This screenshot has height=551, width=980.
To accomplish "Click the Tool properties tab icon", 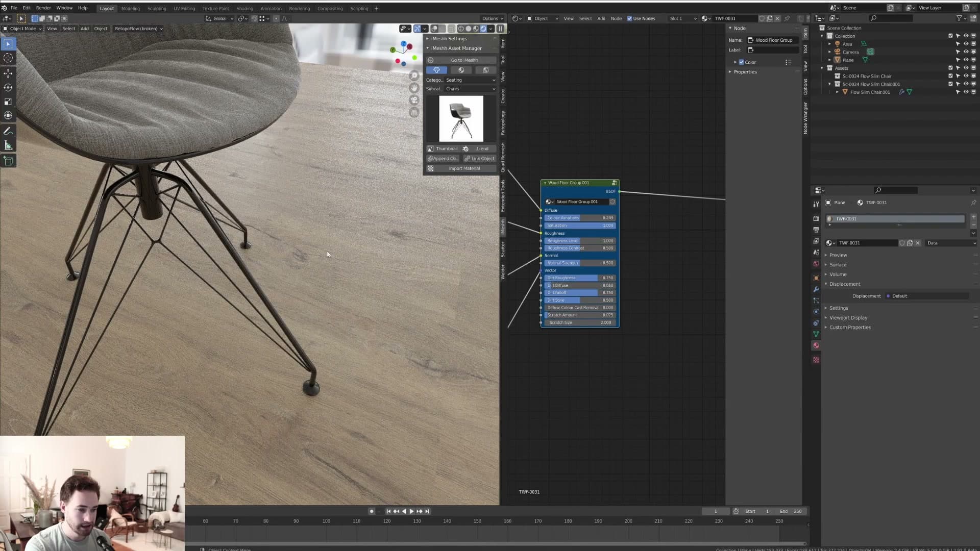I will 816,204.
